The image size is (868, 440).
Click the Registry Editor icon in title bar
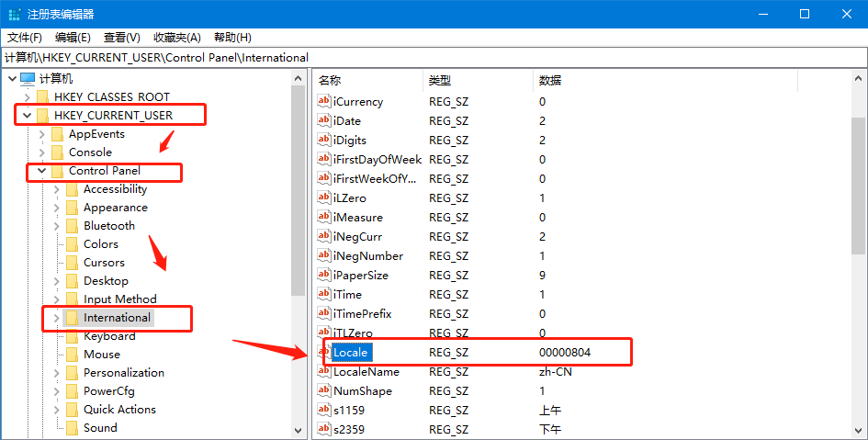(x=13, y=14)
